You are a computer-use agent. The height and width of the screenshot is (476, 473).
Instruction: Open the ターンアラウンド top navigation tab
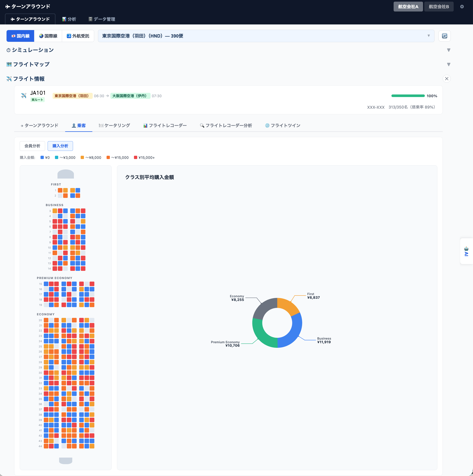[x=30, y=19]
